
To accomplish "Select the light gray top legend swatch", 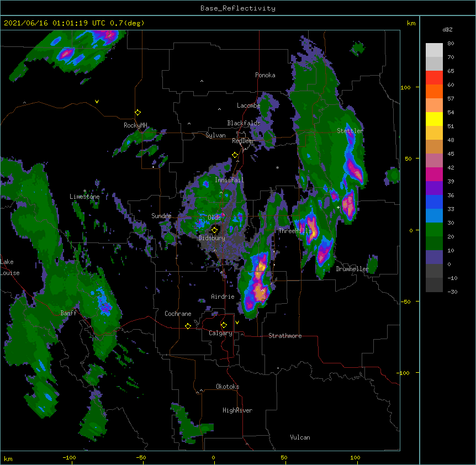I will click(x=434, y=50).
